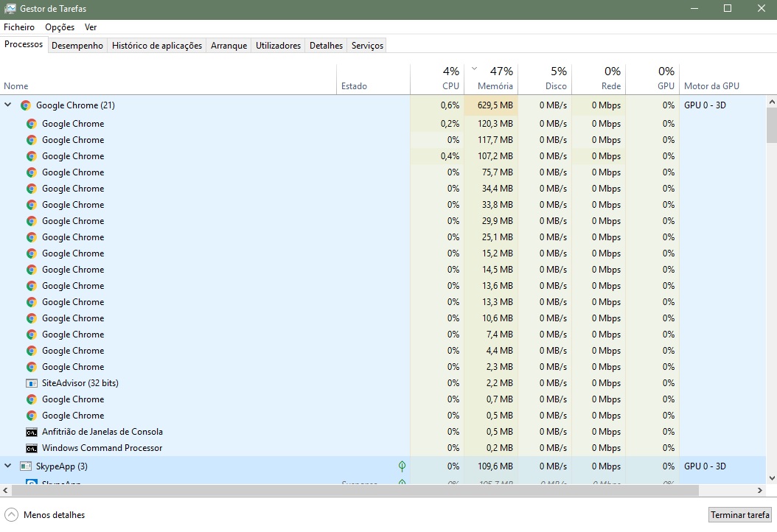The height and width of the screenshot is (532, 777).
Task: Open the Ficheiro menu
Action: tap(19, 27)
